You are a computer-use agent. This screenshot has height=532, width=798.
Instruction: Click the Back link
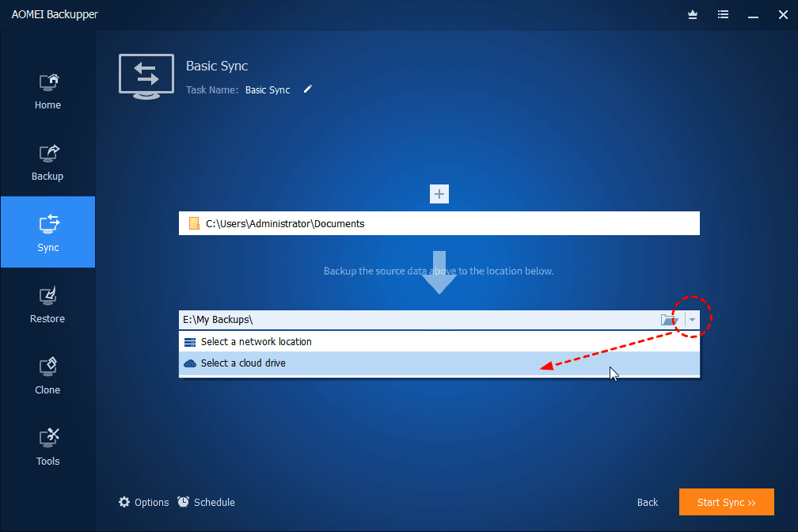click(x=647, y=502)
